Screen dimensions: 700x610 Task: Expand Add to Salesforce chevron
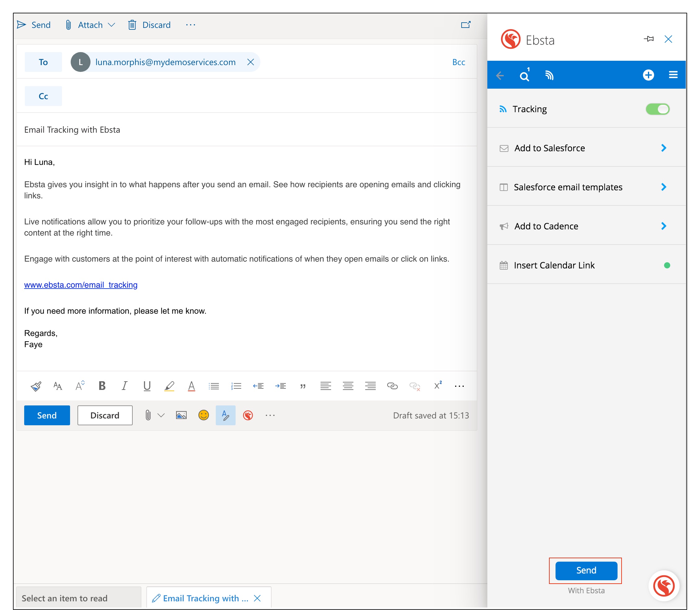coord(663,148)
